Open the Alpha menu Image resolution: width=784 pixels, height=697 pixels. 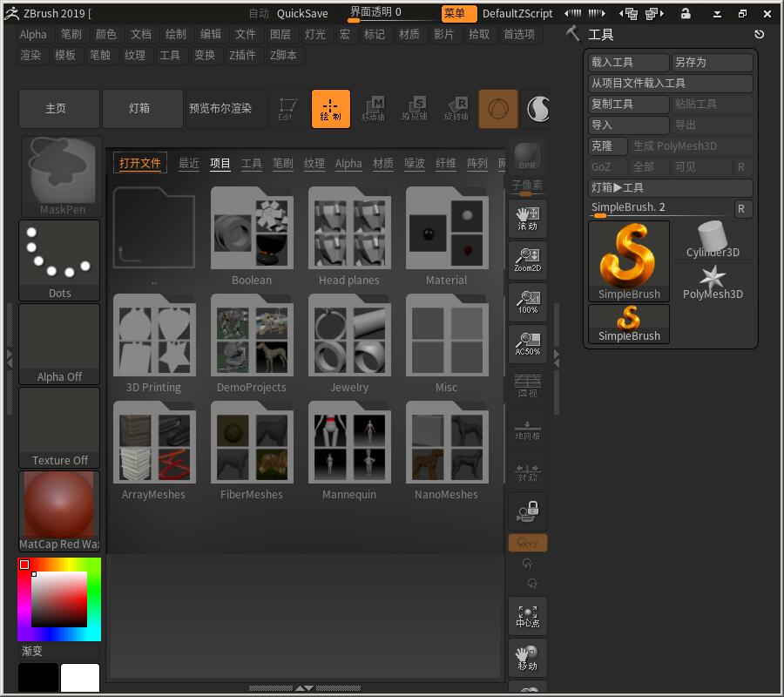[x=33, y=35]
